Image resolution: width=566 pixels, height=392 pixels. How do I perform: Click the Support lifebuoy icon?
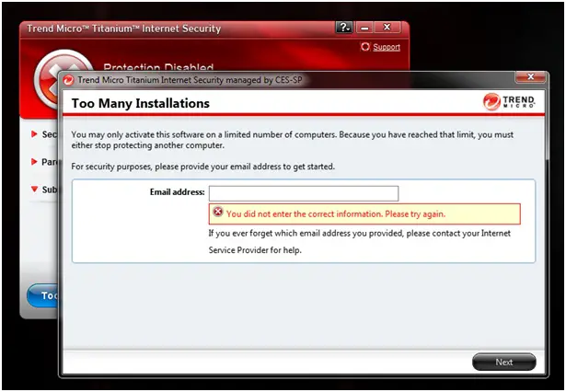click(x=365, y=47)
